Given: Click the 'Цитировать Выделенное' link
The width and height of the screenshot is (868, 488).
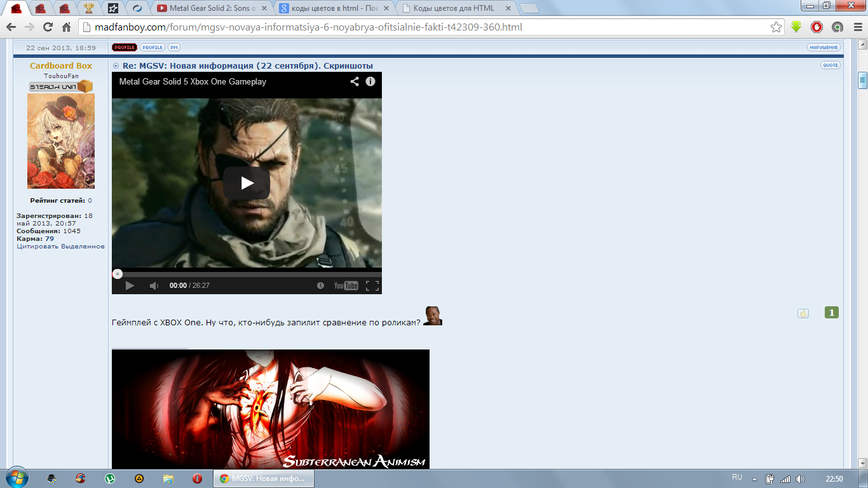Looking at the screenshot, I should click(x=61, y=247).
